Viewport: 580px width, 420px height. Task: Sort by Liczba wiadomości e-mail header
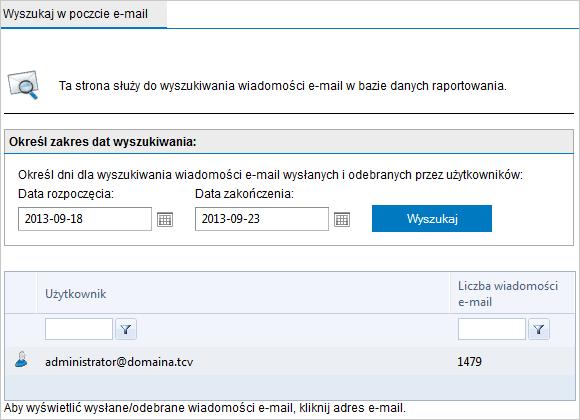(x=508, y=294)
